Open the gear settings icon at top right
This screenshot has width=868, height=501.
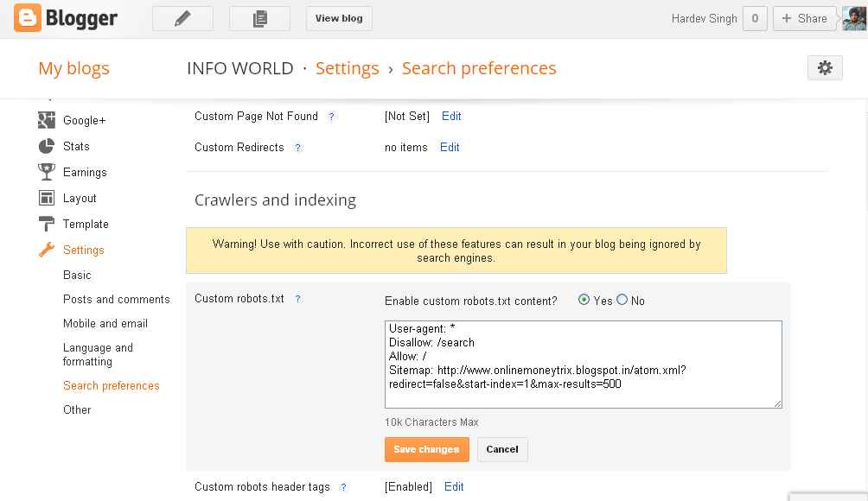pyautogui.click(x=825, y=68)
